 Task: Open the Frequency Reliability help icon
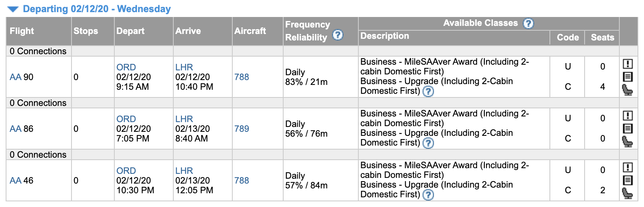337,35
